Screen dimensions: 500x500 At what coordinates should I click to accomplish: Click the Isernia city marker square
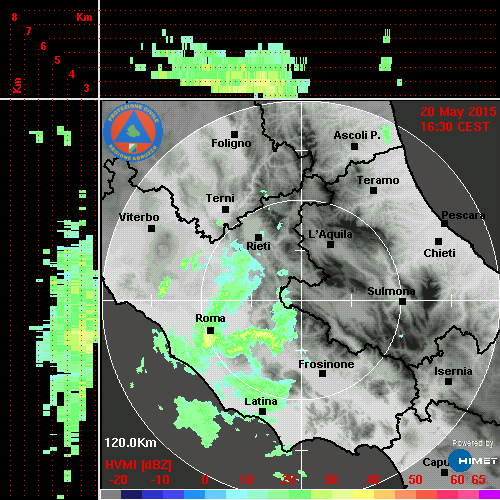[449, 381]
